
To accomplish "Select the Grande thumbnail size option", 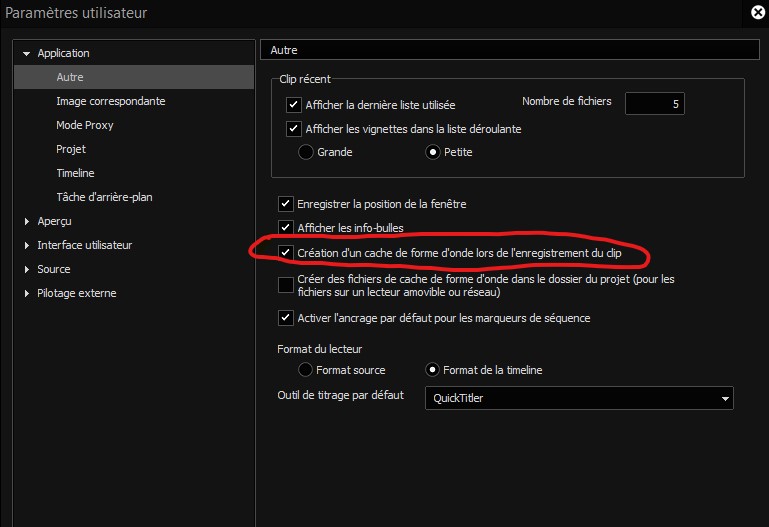I will click(306, 152).
